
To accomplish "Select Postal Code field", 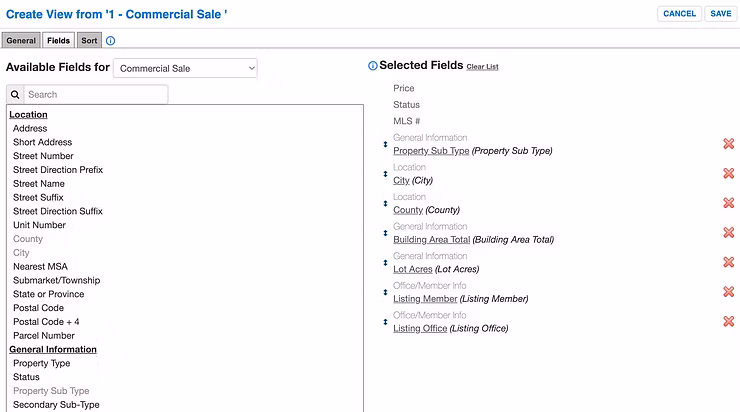I will [x=38, y=308].
